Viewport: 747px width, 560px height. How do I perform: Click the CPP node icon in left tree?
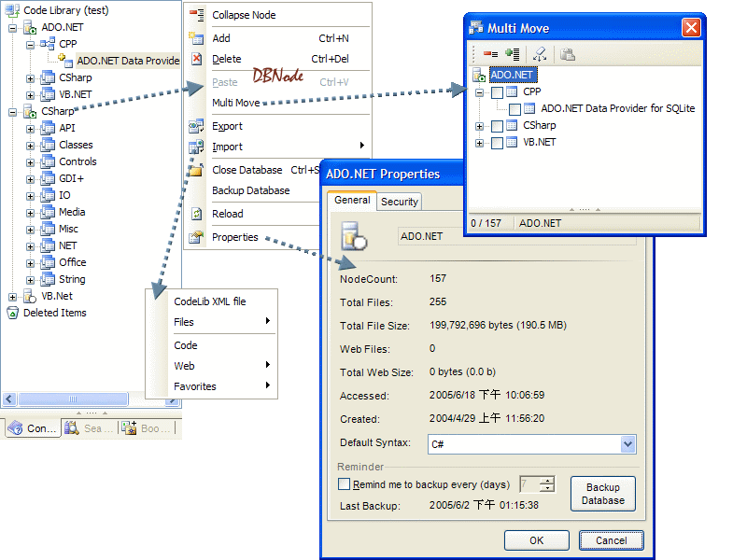click(48, 44)
